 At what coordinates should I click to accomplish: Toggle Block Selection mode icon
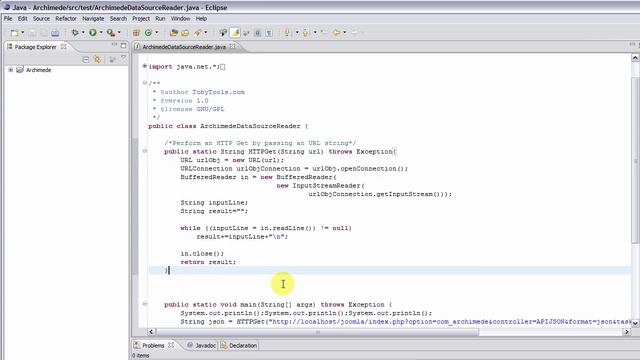[x=258, y=33]
